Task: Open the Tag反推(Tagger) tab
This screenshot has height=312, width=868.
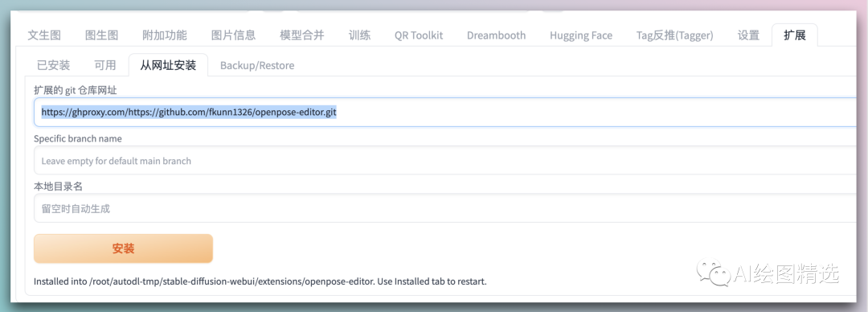Action: (674, 35)
